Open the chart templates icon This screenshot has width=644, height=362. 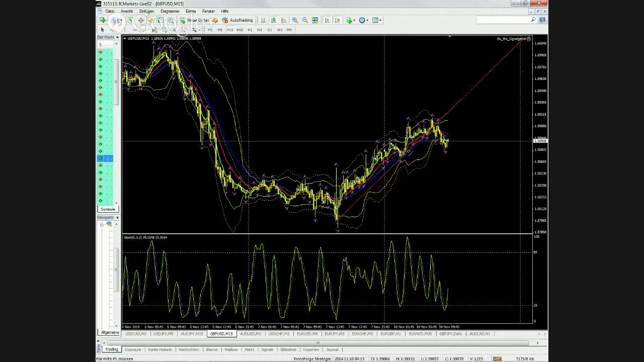tap(375, 20)
